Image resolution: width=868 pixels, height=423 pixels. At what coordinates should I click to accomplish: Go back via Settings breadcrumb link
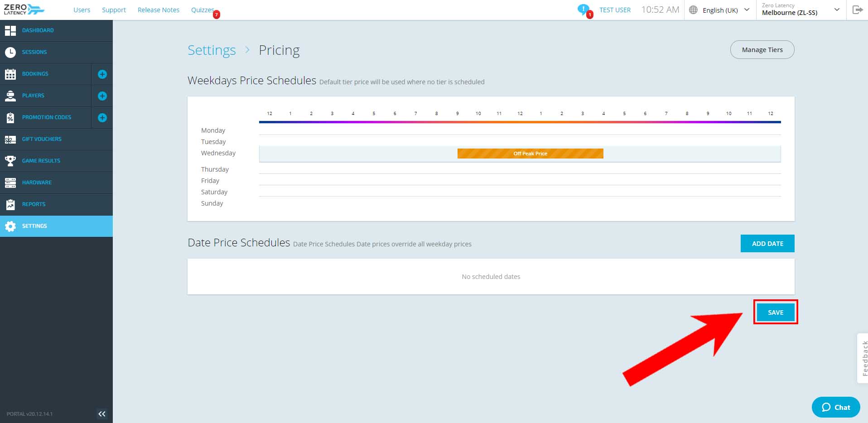(x=212, y=50)
